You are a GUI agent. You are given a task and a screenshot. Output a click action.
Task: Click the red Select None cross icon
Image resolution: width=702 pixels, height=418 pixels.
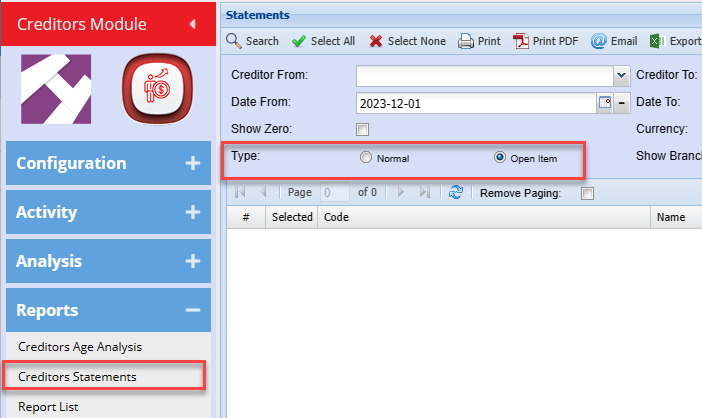[x=376, y=41]
